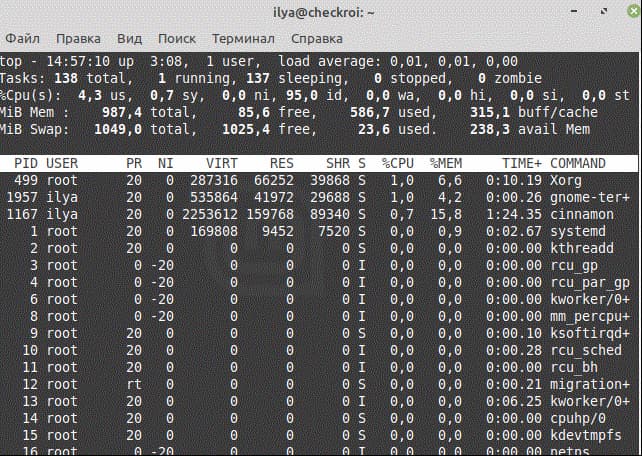Screen dimensions: 642x456
Task: Click the ilya@checkroi window title bar
Action: tap(320, 12)
